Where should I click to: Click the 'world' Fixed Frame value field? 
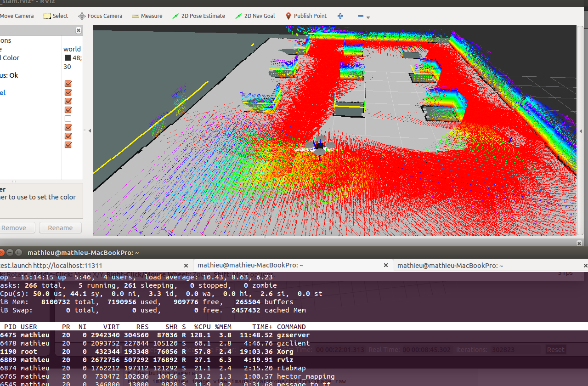72,49
